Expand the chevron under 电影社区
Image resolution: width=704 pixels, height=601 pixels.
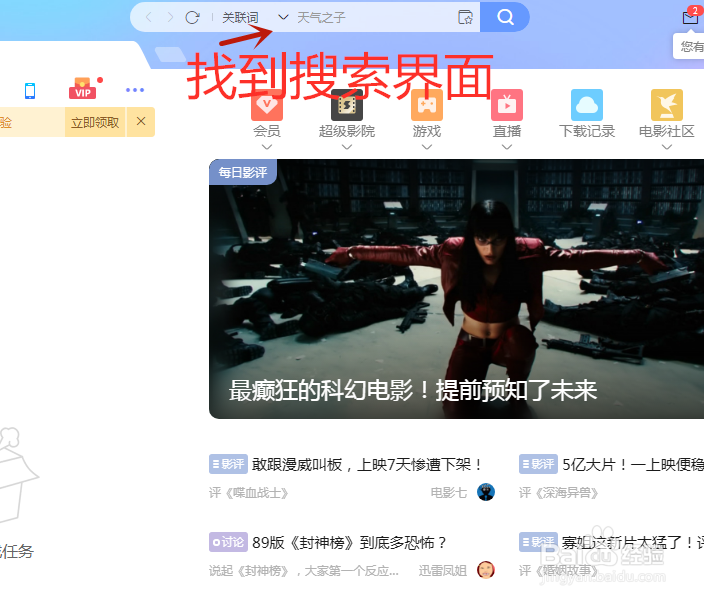click(667, 147)
